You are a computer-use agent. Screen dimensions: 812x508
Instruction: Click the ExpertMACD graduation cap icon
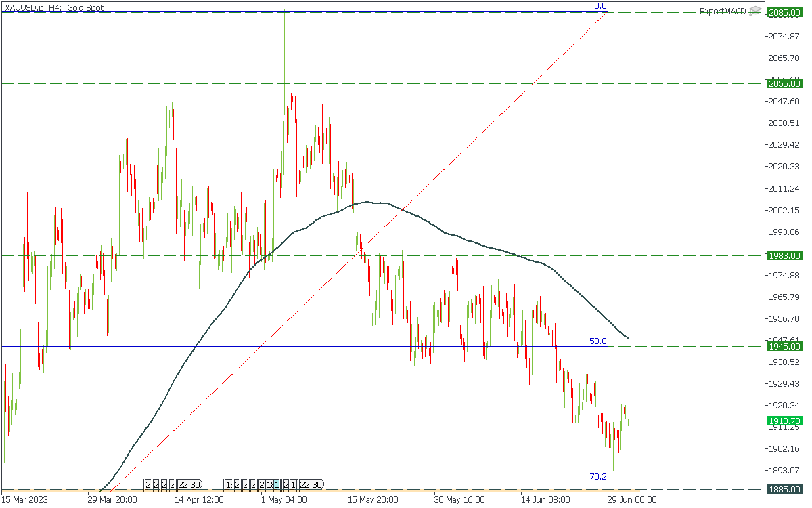[754, 12]
